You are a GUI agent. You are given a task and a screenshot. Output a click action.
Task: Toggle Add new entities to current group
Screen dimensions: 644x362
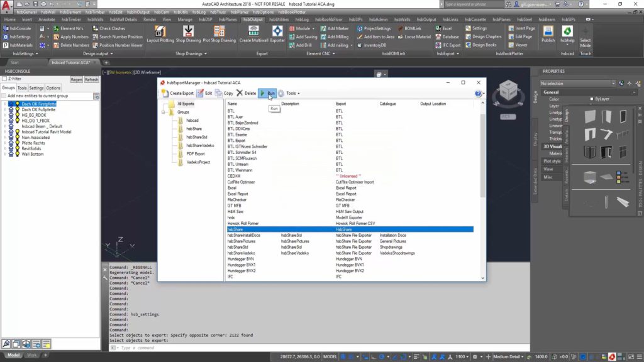click(4, 96)
